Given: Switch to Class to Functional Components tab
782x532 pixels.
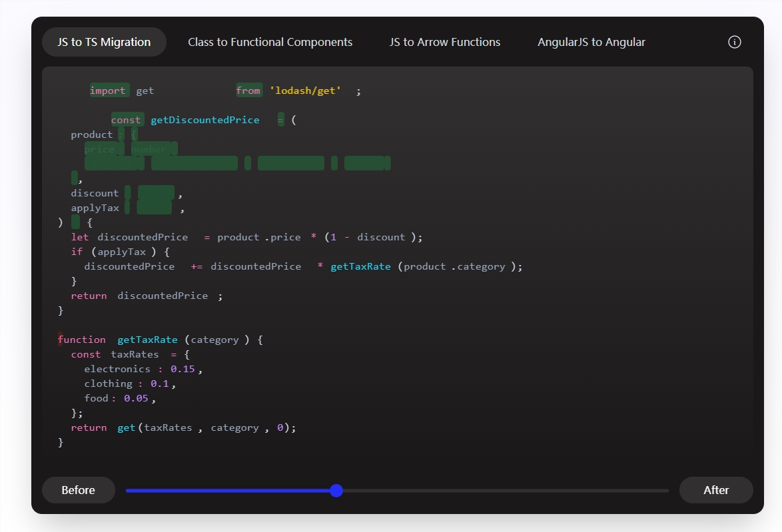Looking at the screenshot, I should click(x=270, y=42).
